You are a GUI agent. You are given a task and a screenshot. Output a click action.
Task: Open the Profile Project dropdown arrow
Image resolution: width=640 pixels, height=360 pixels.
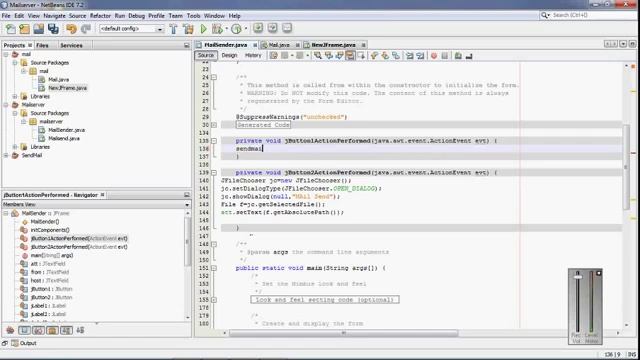click(246, 29)
